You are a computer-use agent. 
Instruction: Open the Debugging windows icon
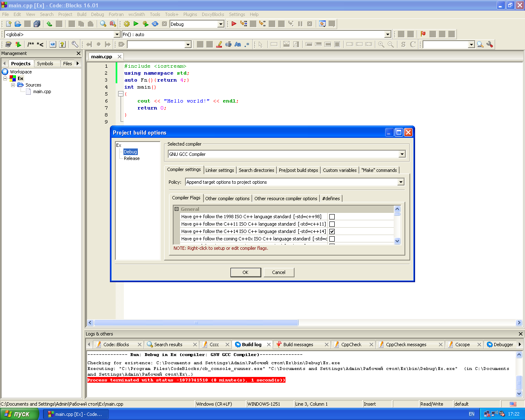[x=322, y=24]
